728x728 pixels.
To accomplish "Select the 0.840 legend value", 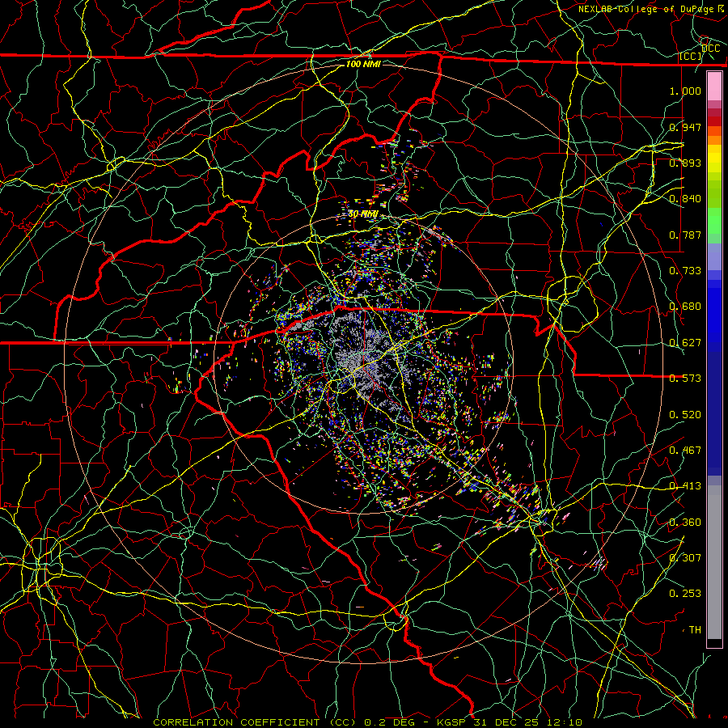I will 685,199.
